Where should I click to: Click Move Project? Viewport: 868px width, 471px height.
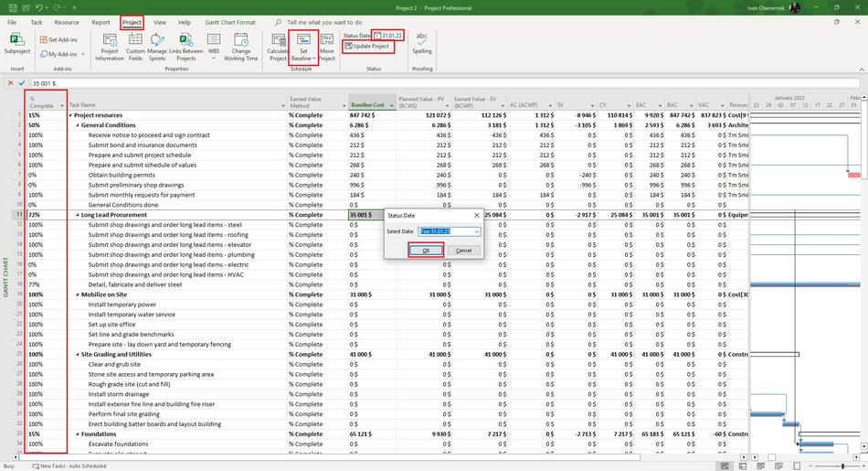[x=326, y=48]
